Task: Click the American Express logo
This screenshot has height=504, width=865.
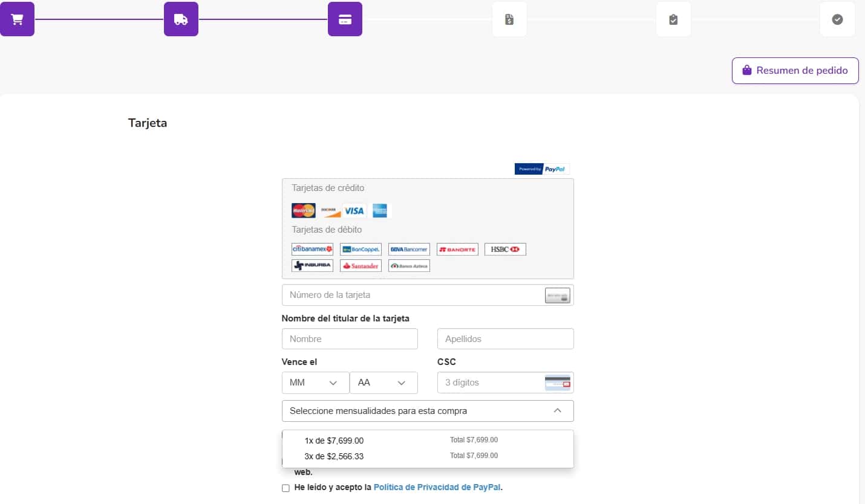Action: pyautogui.click(x=380, y=210)
